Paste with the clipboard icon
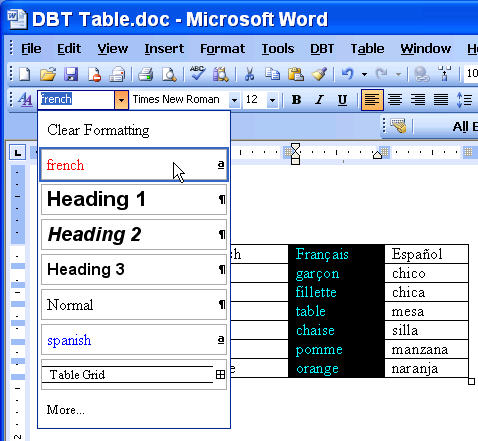Image resolution: width=478 pixels, height=441 pixels. point(296,74)
